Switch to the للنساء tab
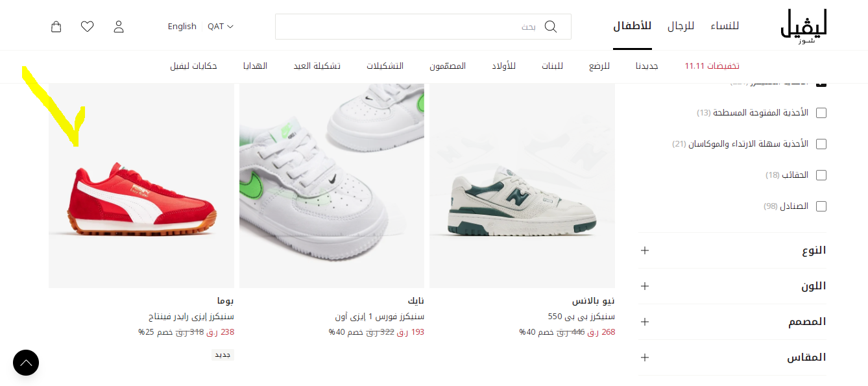Image resolution: width=868 pixels, height=386 pixels. tap(725, 26)
